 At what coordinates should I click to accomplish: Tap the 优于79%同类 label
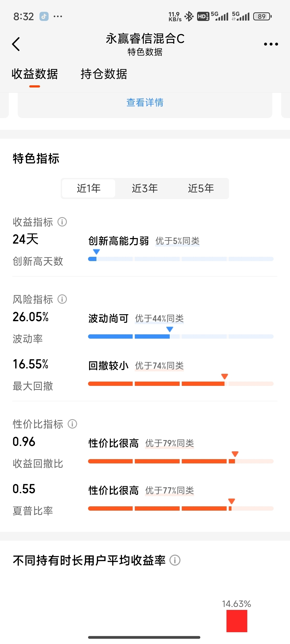170,443
